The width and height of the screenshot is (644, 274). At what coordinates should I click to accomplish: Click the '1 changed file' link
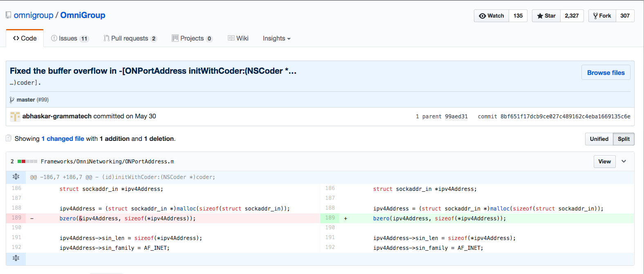(63, 139)
